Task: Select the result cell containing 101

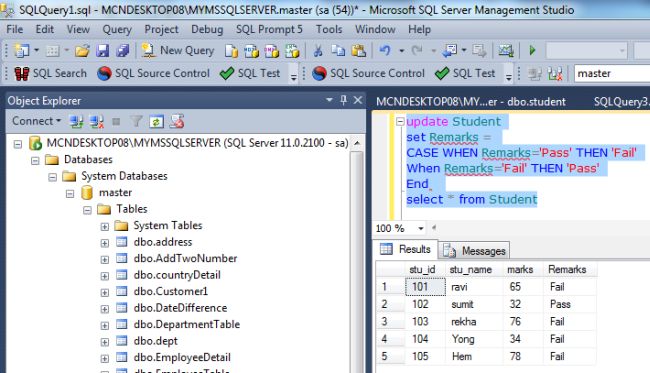Action: click(425, 287)
